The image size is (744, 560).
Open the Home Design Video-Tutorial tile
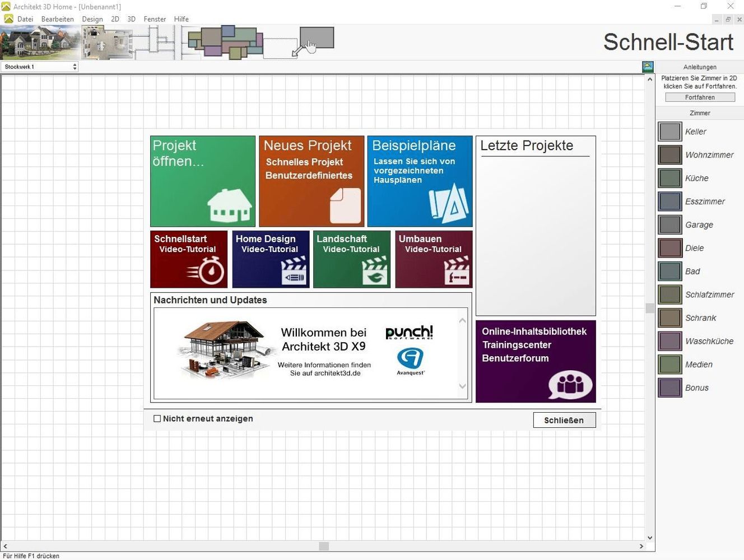pos(271,259)
